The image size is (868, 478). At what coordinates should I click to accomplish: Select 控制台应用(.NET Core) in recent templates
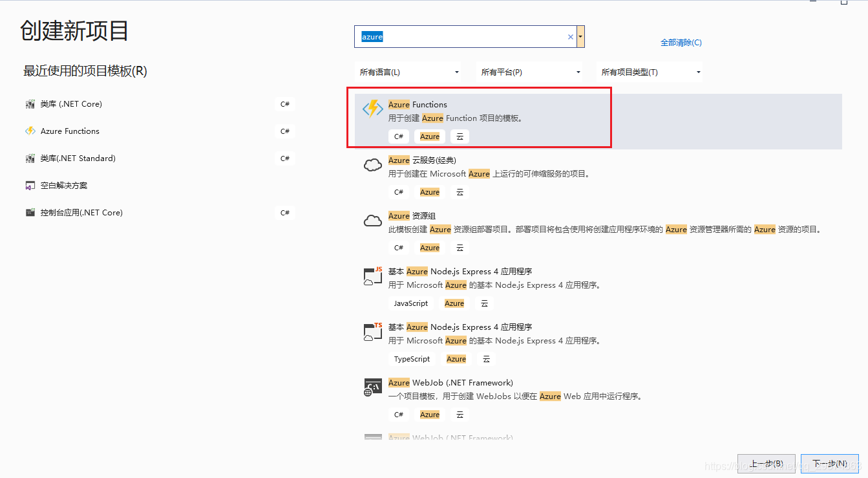[x=81, y=213]
